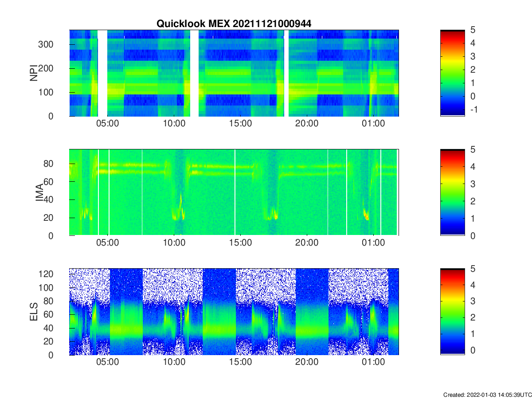Image resolution: width=532 pixels, height=399 pixels.
Task: Click the "01:00" time tick under the NPI plot
Action: pos(373,124)
